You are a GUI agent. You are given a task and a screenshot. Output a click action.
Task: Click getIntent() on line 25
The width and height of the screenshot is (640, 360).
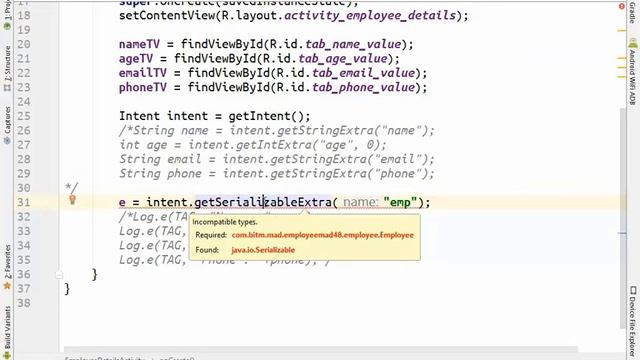(266, 116)
